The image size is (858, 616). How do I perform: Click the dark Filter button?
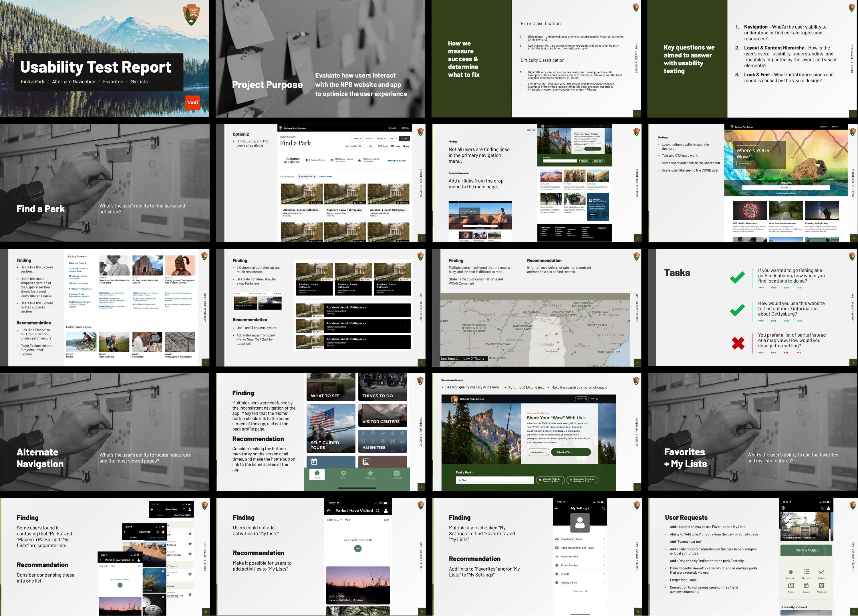pyautogui.click(x=404, y=138)
